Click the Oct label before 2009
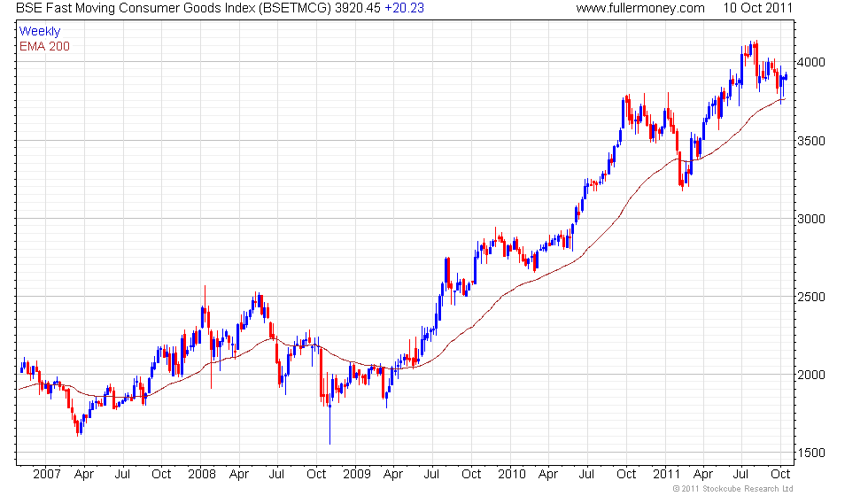The height and width of the screenshot is (496, 868). click(317, 475)
